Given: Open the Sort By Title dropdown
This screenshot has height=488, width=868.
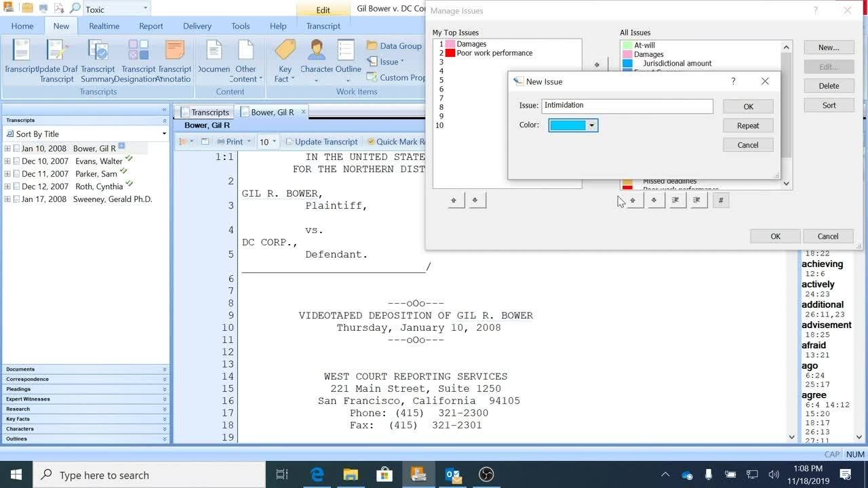Looking at the screenshot, I should coord(85,134).
